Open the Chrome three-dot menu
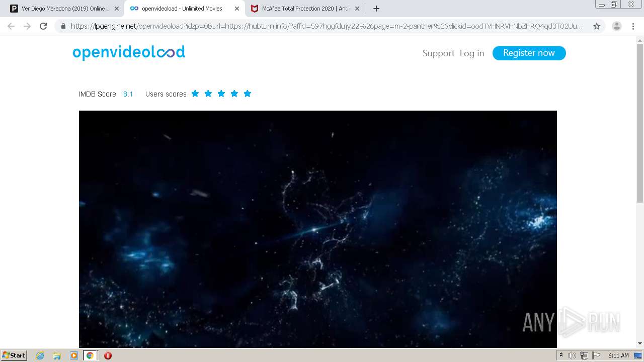Screen dimensions: 644x362 pyautogui.click(x=633, y=26)
